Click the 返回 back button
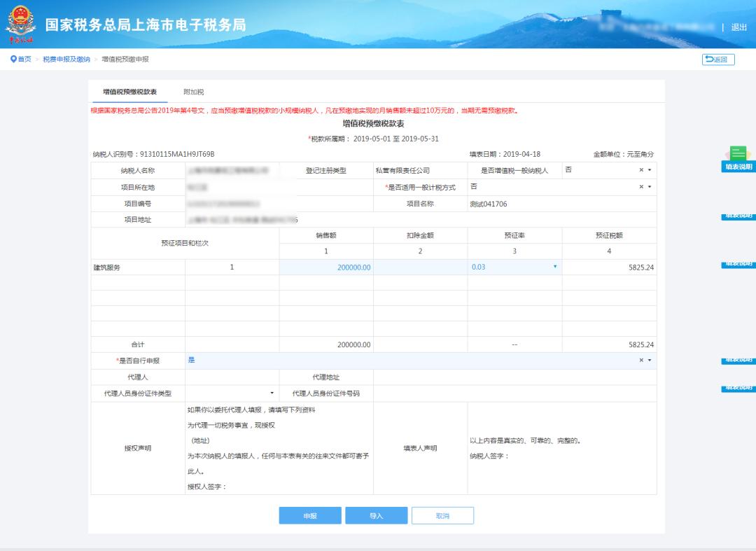 coord(718,60)
